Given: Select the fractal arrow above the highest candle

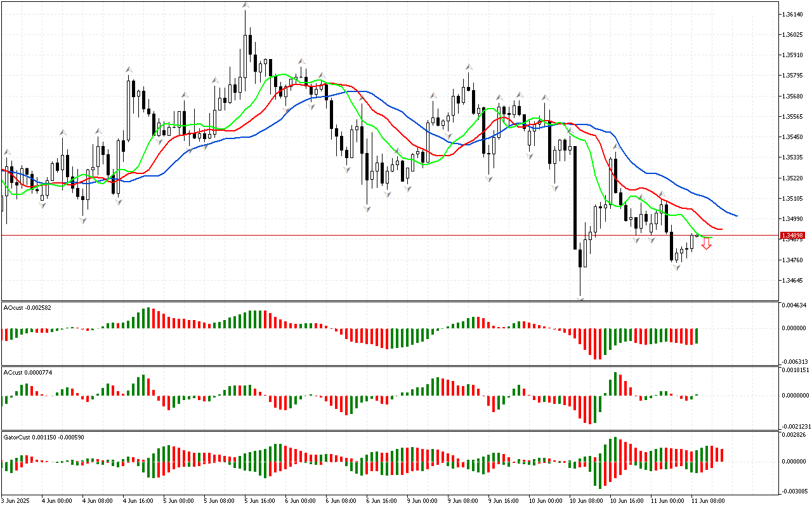Looking at the screenshot, I should (x=245, y=5).
